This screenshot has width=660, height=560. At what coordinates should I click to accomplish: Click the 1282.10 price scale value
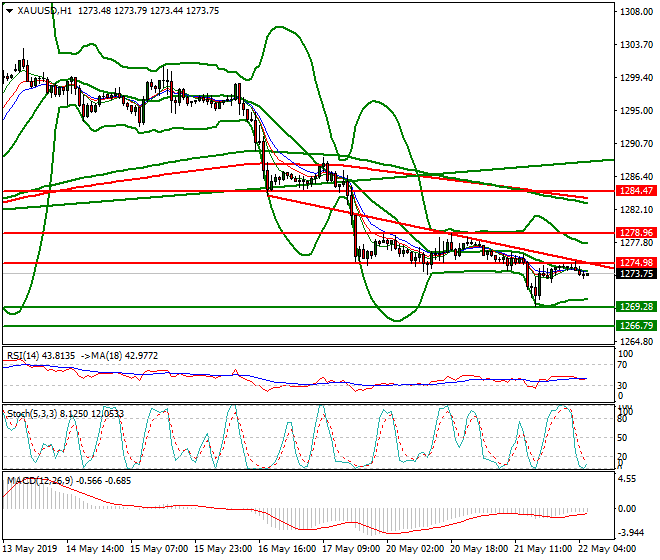click(x=636, y=210)
